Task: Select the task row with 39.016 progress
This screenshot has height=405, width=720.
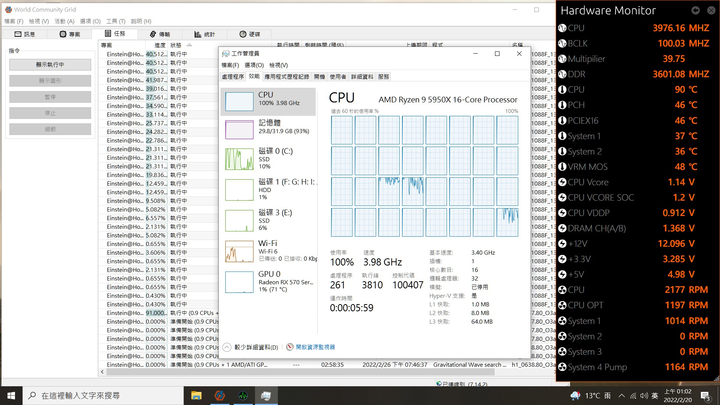Action: coord(159,89)
